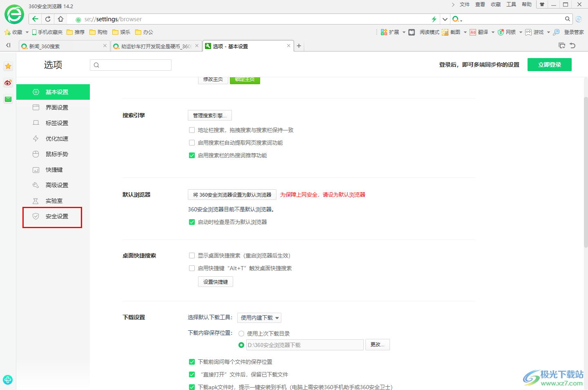Image resolution: width=588 pixels, height=390 pixels.
Task: Restore closed tab with undo arrow icon
Action: point(572,45)
